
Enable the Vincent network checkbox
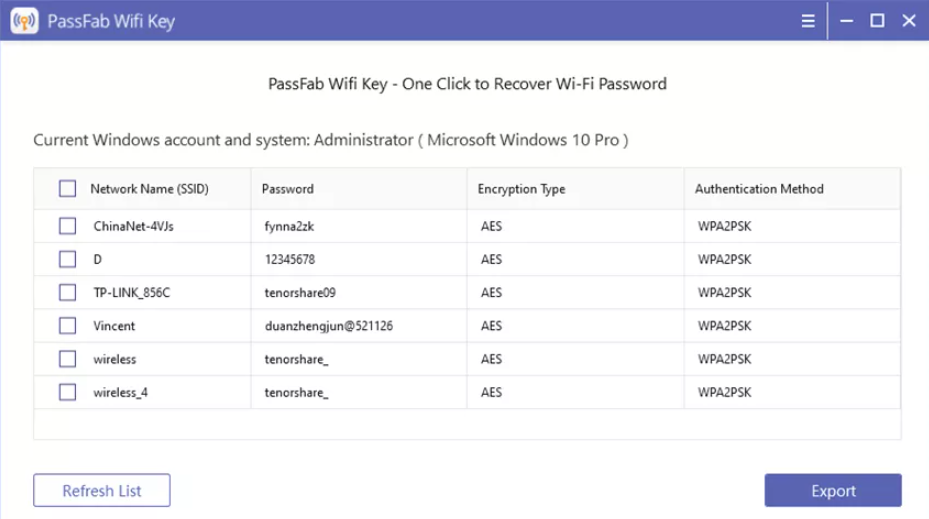click(68, 325)
